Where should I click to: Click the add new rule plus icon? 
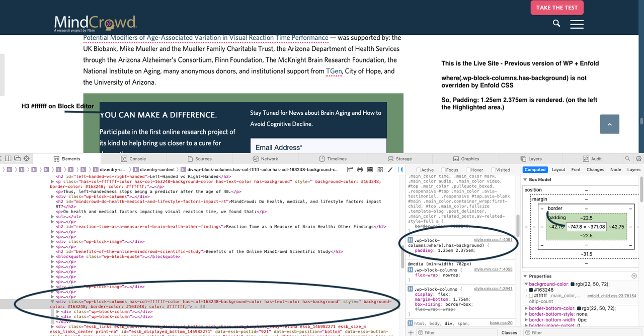tap(411, 332)
